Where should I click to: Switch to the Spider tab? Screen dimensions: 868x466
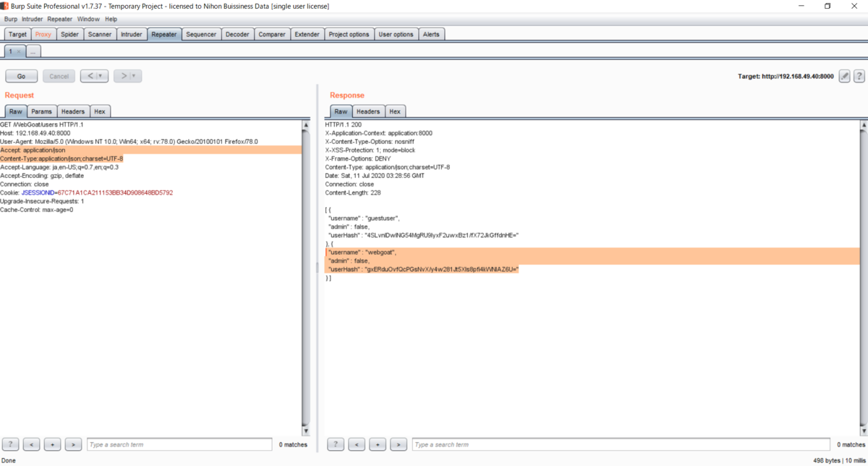point(69,34)
